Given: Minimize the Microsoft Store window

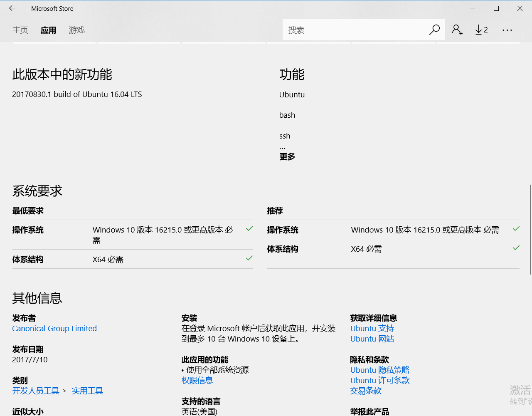Looking at the screenshot, I should click(x=473, y=8).
